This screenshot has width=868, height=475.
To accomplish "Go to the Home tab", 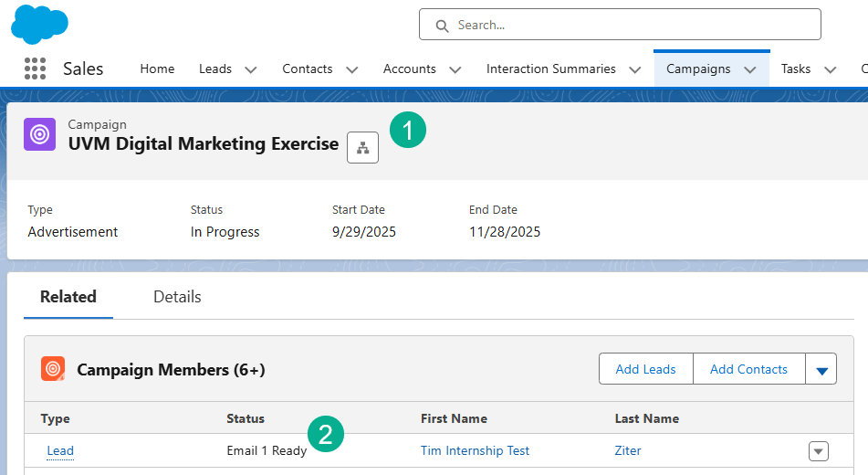I will point(157,69).
